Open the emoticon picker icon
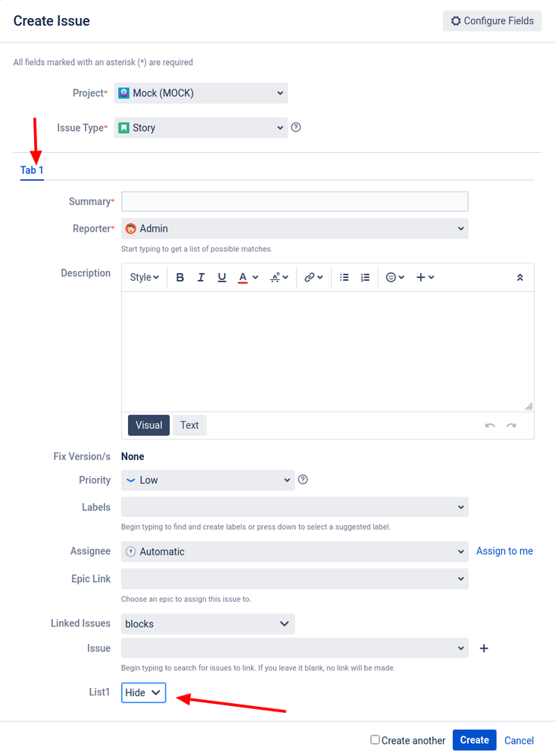555x756 pixels. click(x=391, y=277)
